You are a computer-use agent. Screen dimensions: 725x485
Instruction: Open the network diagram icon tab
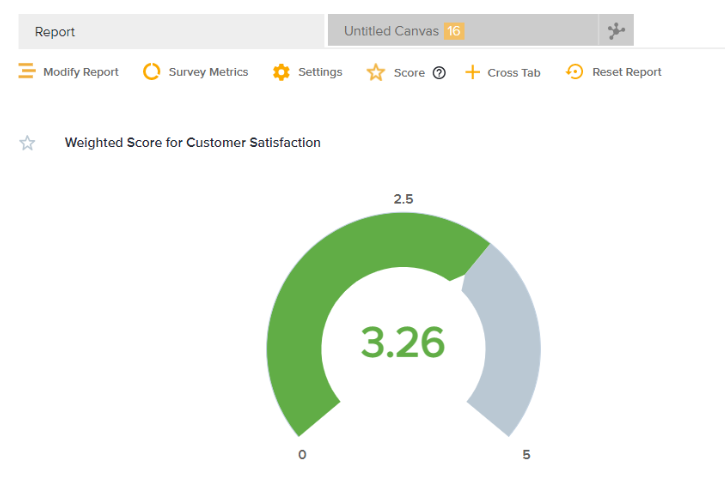pyautogui.click(x=616, y=31)
